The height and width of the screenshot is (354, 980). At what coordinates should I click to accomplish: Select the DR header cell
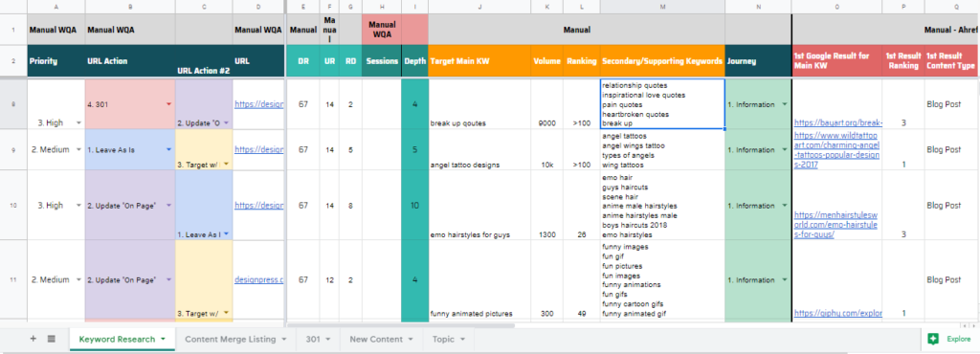[x=303, y=61]
